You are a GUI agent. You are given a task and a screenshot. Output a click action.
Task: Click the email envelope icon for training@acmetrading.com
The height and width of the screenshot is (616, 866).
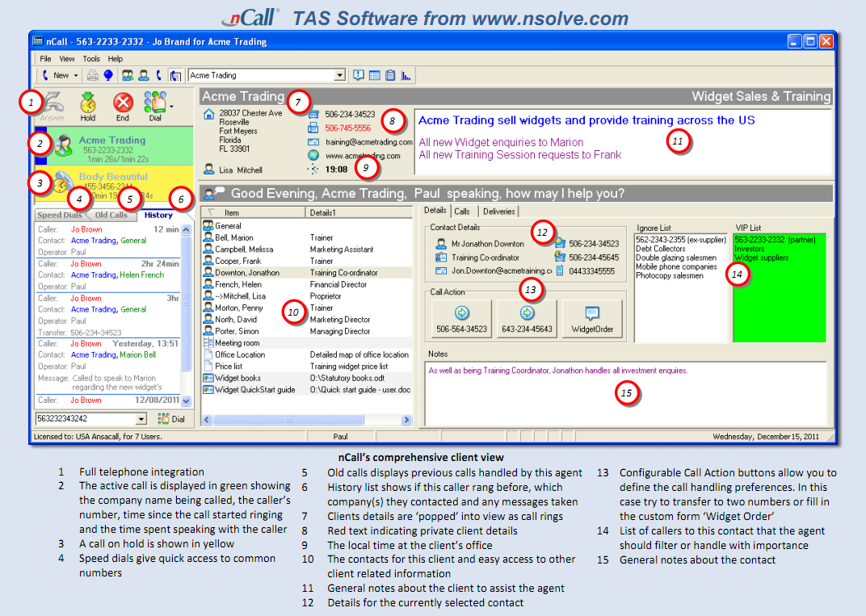click(313, 142)
